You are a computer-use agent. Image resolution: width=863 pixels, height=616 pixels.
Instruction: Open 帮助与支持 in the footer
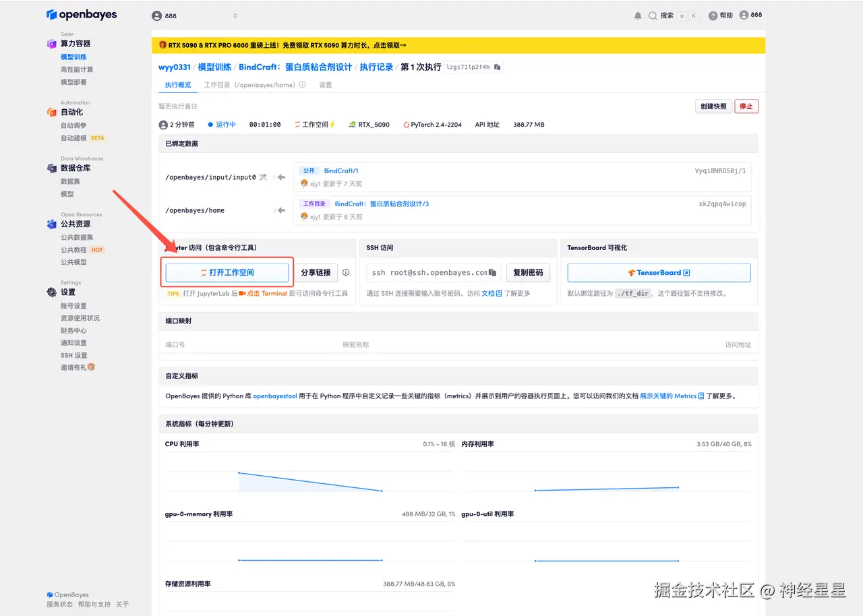coord(94,605)
